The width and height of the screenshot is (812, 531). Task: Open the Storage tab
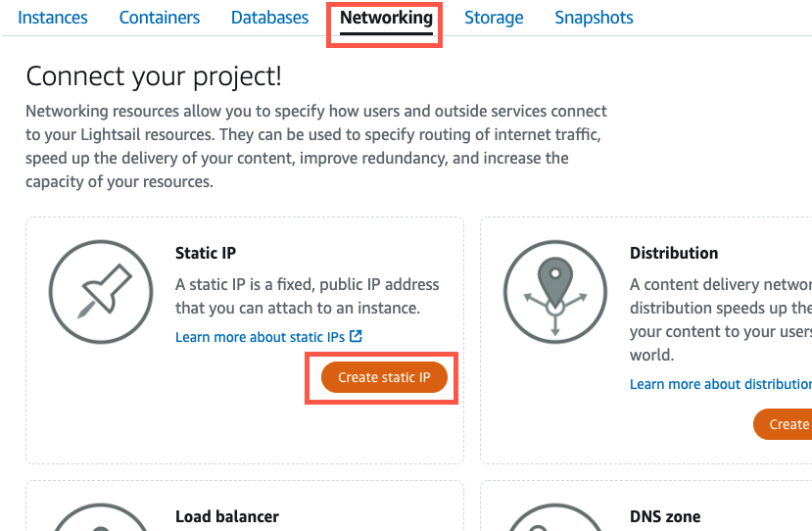(x=494, y=18)
